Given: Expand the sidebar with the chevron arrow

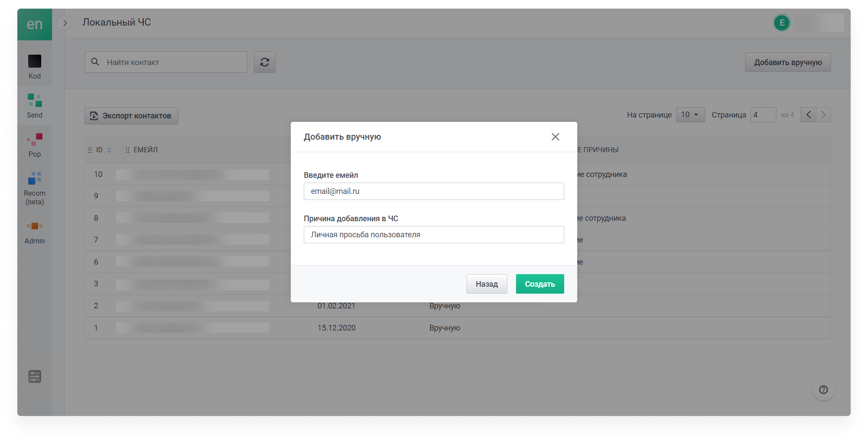Looking at the screenshot, I should click(65, 23).
